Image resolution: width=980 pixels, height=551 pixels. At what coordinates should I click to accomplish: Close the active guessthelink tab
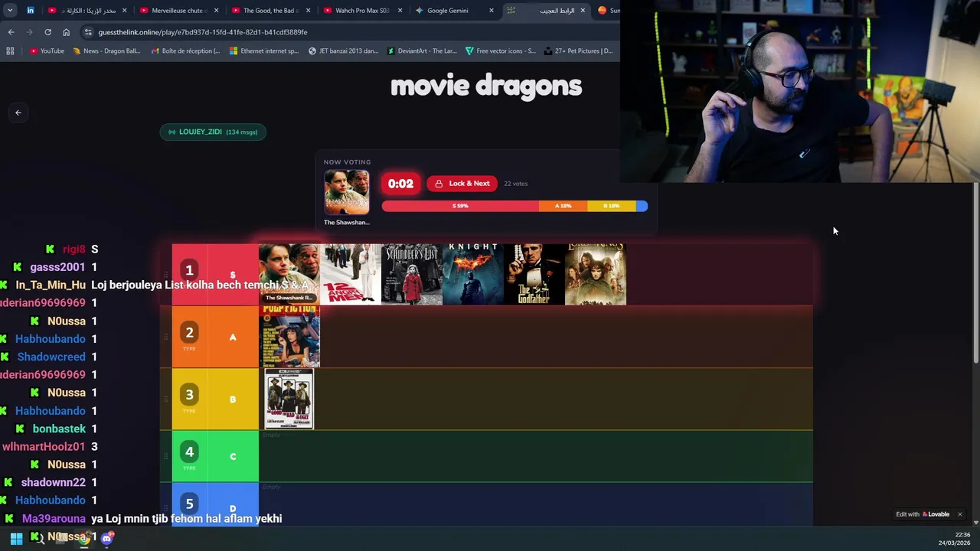583,11
